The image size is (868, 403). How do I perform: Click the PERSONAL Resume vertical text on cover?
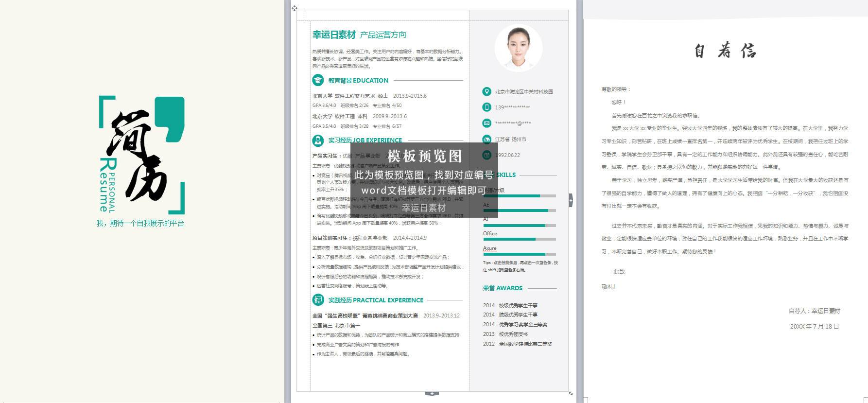click(x=107, y=185)
